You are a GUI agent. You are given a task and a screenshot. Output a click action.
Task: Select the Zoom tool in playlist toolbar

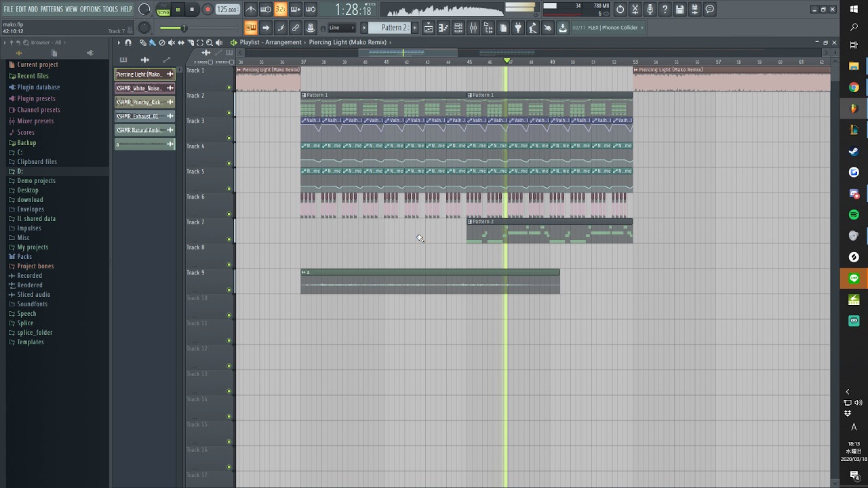[x=210, y=43]
